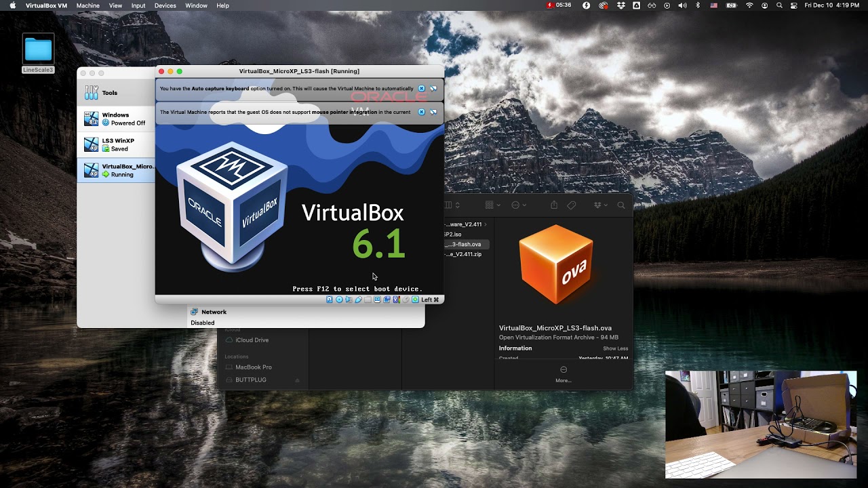
Task: Click the volume icon in menu bar
Action: pyautogui.click(x=682, y=5)
